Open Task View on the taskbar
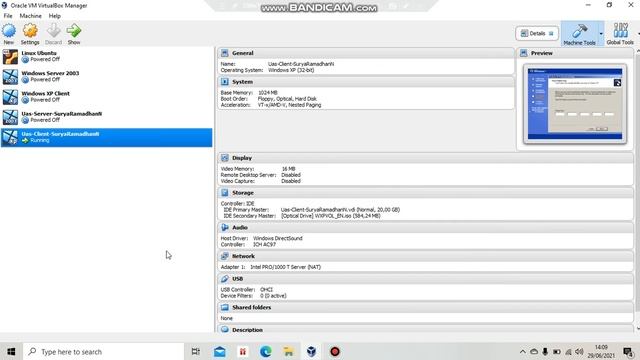 [196, 351]
